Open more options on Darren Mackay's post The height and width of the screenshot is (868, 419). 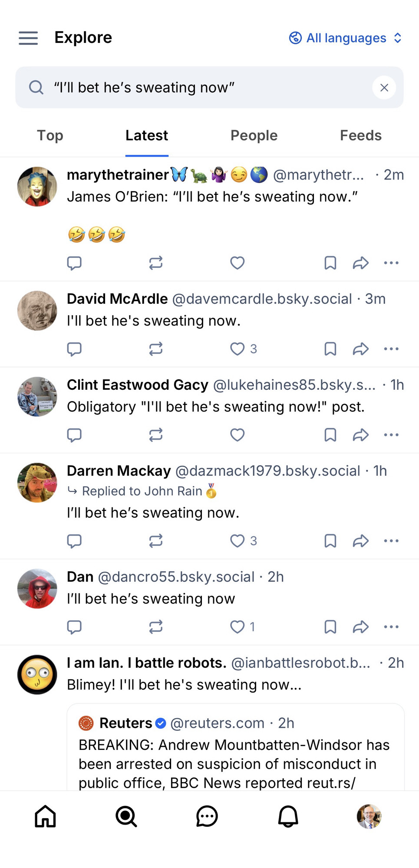[391, 541]
